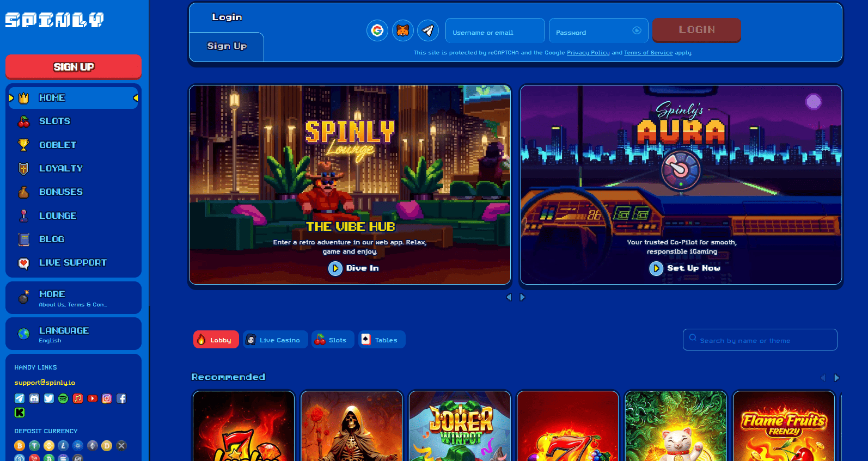Open the YouTube link in Handy Links

coord(93,398)
